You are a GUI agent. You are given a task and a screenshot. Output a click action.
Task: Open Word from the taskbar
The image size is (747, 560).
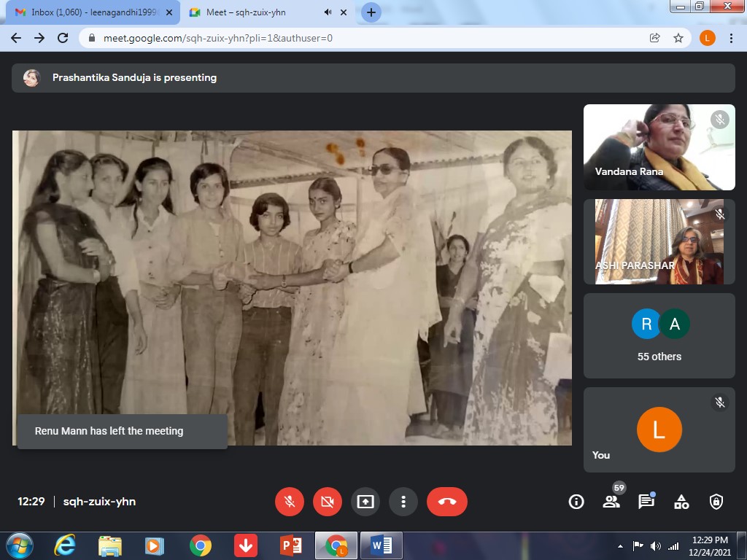tap(382, 545)
